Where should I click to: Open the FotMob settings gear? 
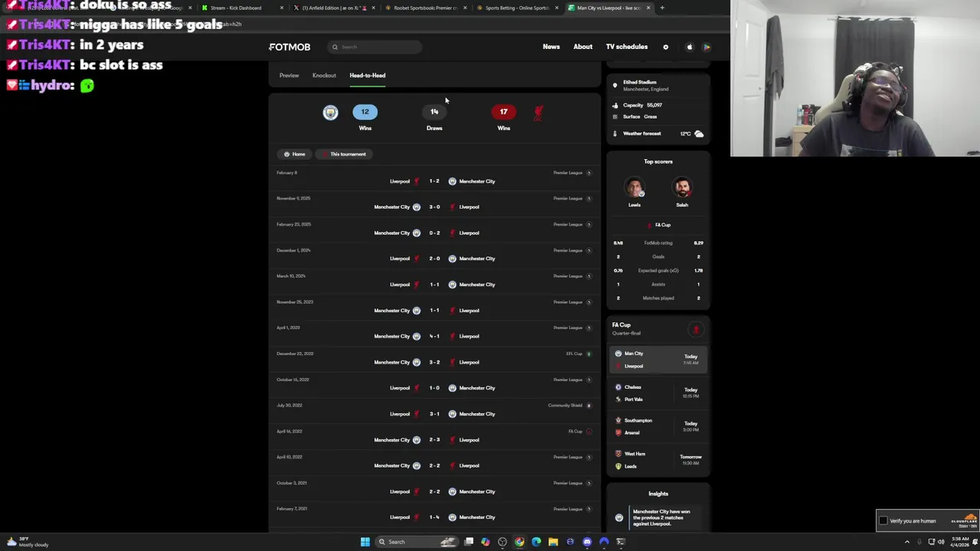point(665,47)
